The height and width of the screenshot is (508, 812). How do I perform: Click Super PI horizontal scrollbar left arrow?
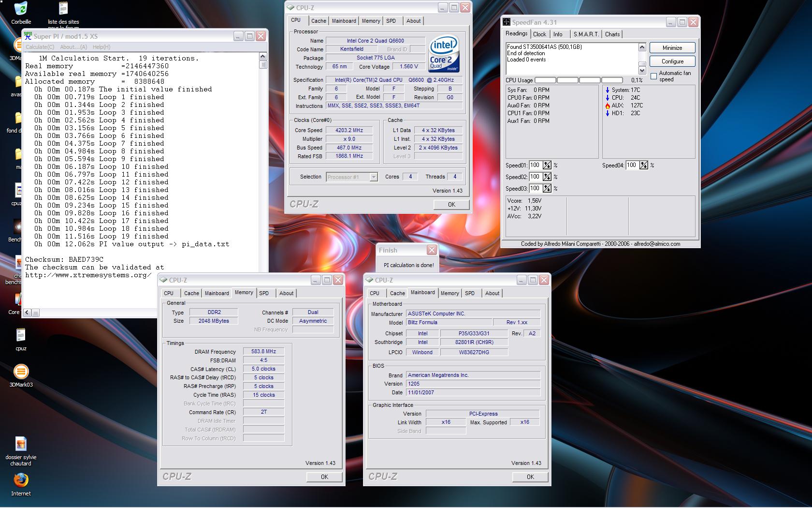tap(27, 313)
